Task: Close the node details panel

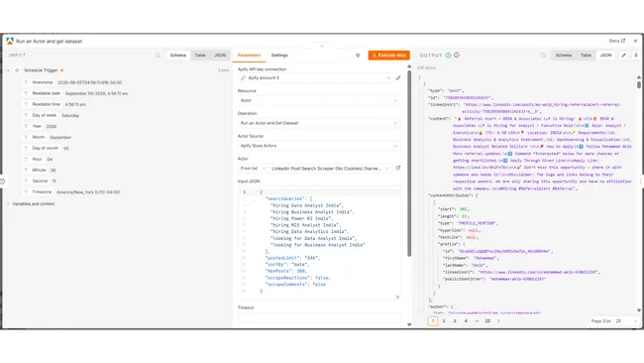Action: coord(635,41)
